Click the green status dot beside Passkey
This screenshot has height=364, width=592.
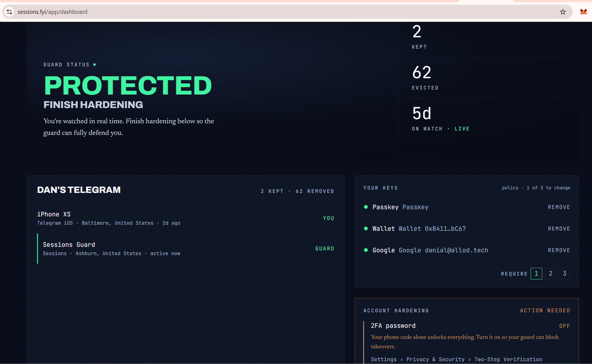click(366, 207)
